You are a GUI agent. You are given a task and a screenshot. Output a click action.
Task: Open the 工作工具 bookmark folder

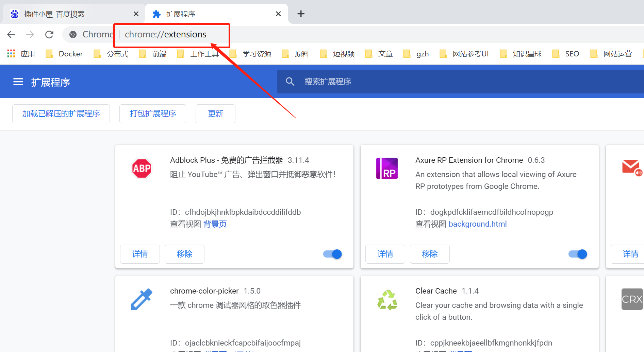(x=198, y=54)
